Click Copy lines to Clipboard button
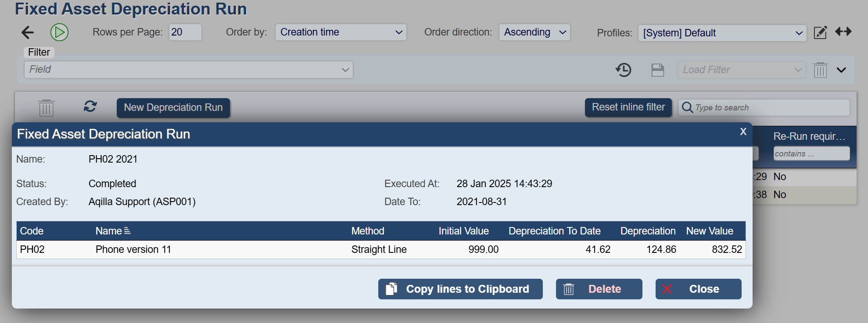Image resolution: width=868 pixels, height=323 pixels. [460, 289]
